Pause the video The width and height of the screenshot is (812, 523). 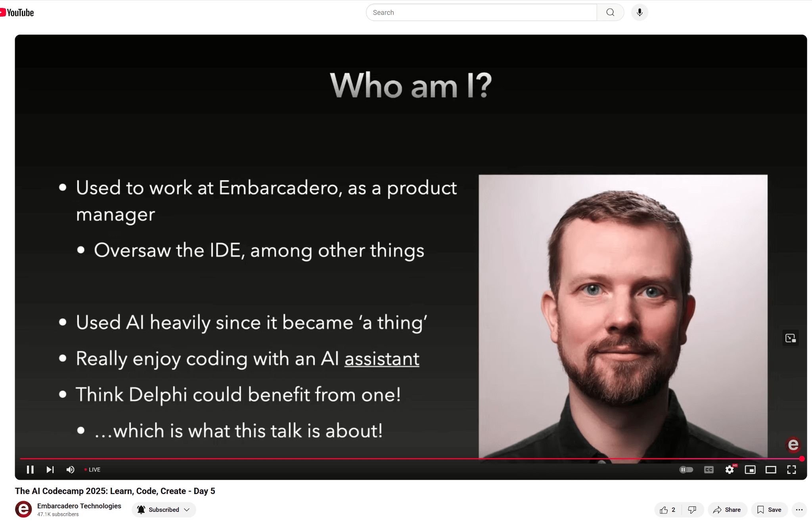coord(30,470)
